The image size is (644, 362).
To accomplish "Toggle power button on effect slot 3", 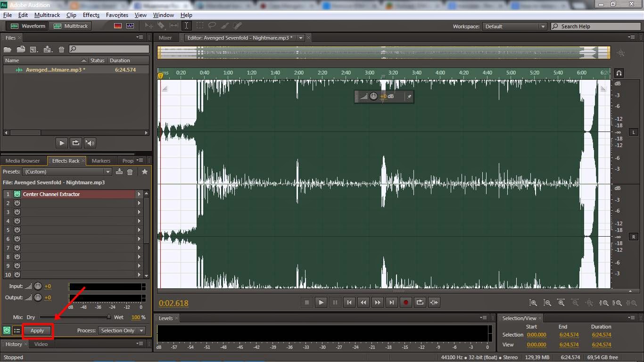I will pyautogui.click(x=17, y=212).
